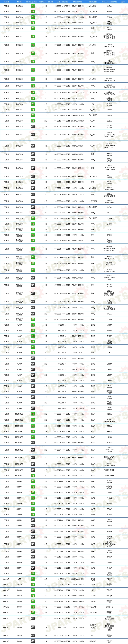The image size is (128, 644).
Task: Click diesel ON icon in XC60 D3 / D4 row
Action: click(x=33, y=618)
